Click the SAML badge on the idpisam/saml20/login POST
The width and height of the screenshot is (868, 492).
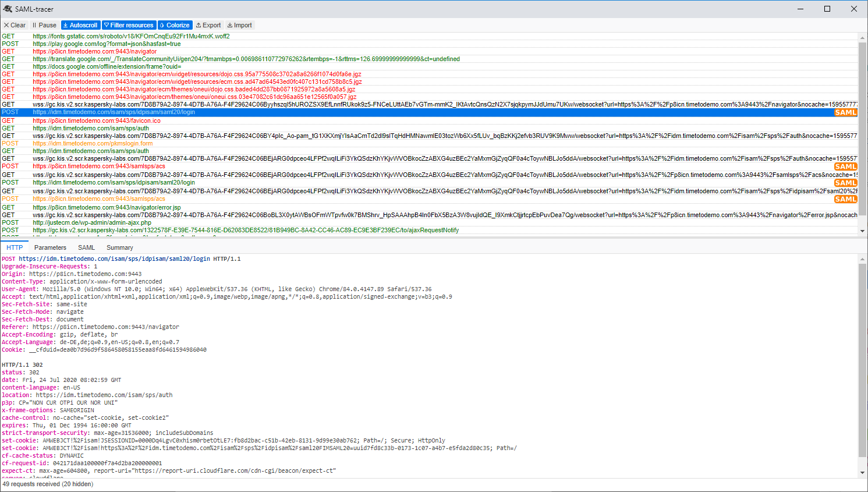point(846,182)
